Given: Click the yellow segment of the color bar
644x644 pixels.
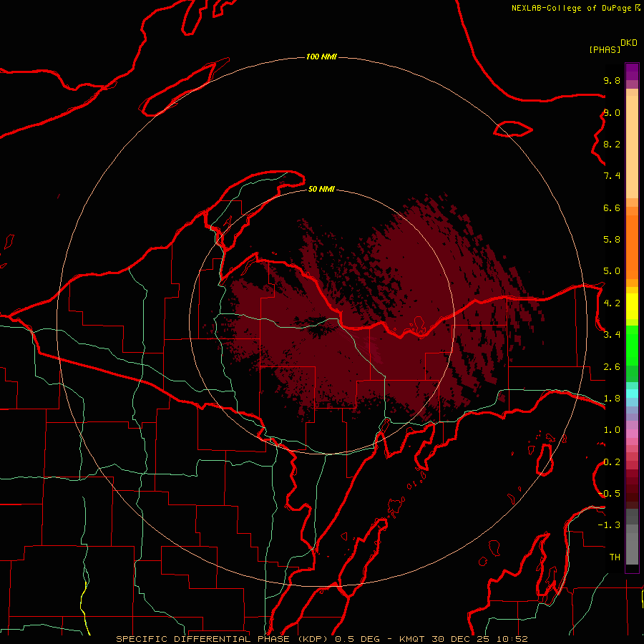Looking at the screenshot, I should (x=632, y=306).
